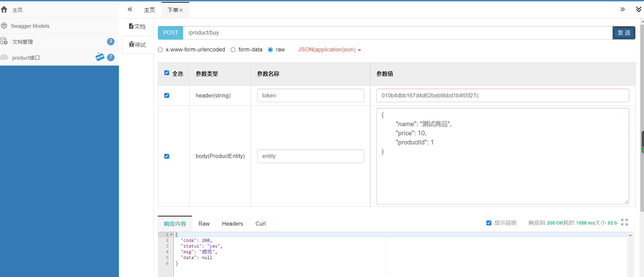Viewport: 644px width, 277px height.
Task: Click the NEW badge on product接口
Action: click(100, 57)
